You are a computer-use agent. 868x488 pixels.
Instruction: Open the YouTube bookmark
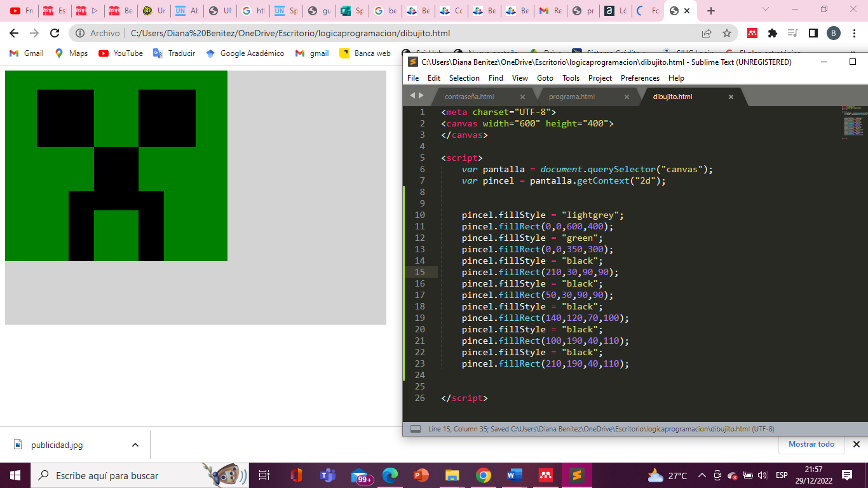(121, 53)
